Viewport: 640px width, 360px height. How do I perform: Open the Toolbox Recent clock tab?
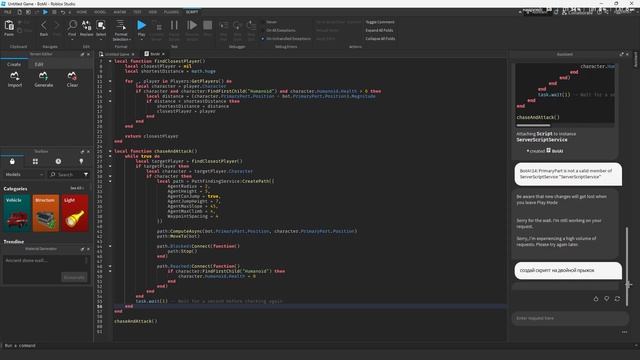point(58,162)
